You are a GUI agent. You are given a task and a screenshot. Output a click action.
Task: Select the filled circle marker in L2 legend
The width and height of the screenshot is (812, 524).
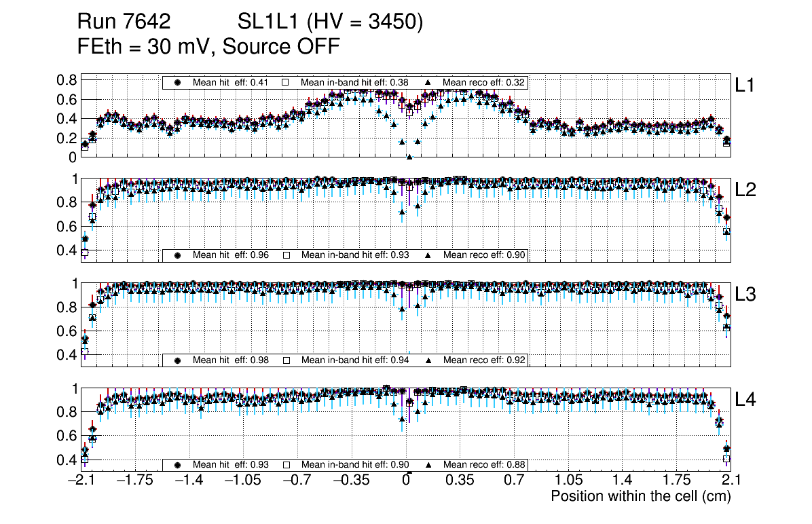179,255
